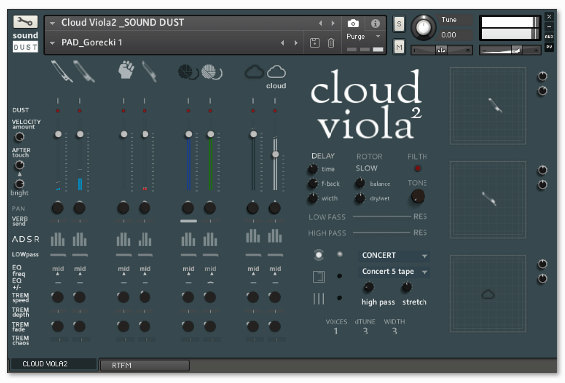
Task: Take a snapshot with the camera icon
Action: tap(353, 24)
